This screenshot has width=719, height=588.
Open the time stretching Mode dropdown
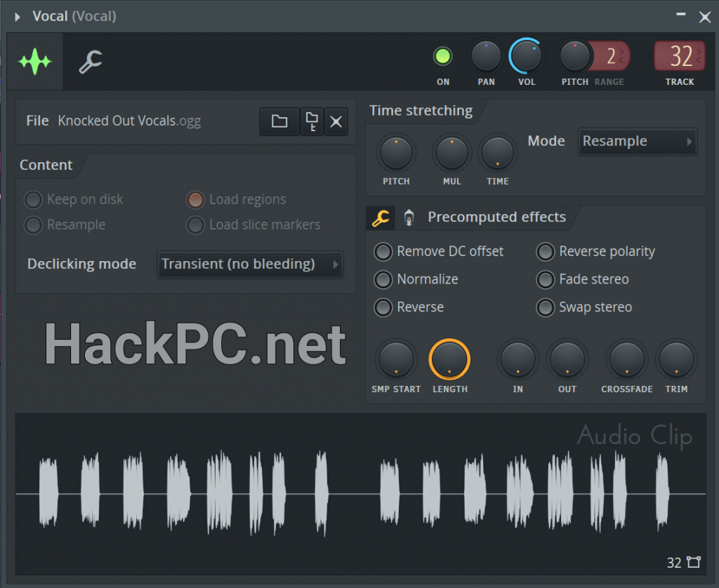point(637,141)
